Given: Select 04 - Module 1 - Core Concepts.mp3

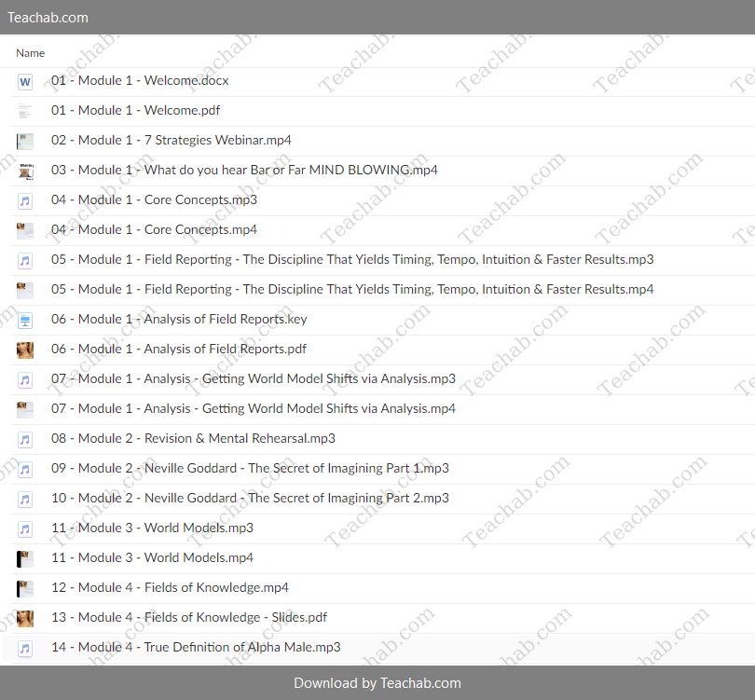Looking at the screenshot, I should point(154,199).
